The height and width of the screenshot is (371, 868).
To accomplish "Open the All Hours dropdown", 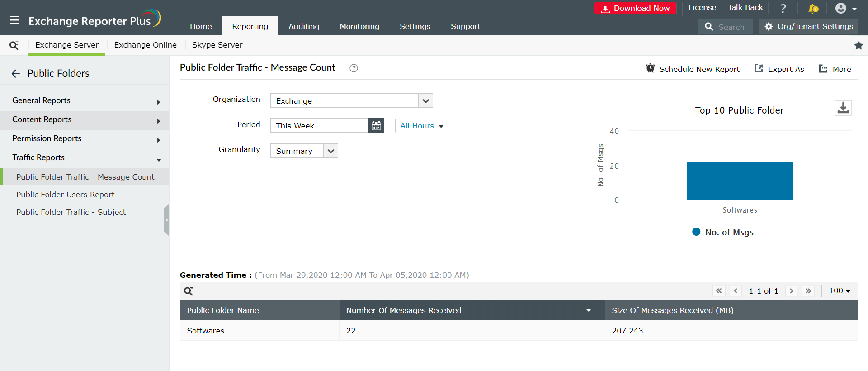I will [x=422, y=126].
